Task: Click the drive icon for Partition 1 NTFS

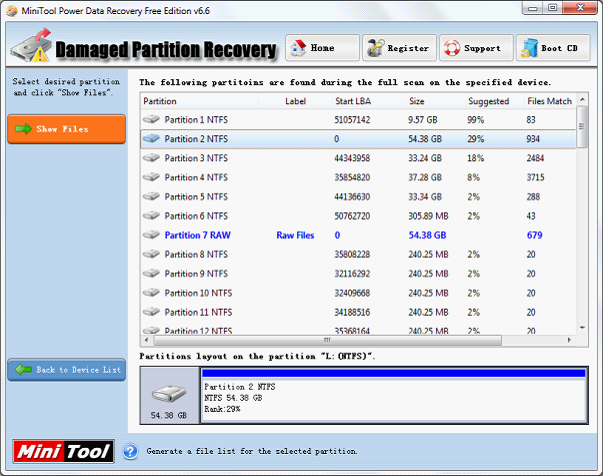Action: (x=151, y=119)
